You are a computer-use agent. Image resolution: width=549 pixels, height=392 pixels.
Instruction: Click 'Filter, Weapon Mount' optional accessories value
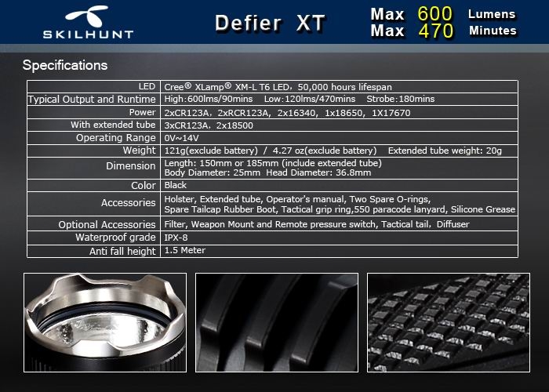(x=317, y=224)
